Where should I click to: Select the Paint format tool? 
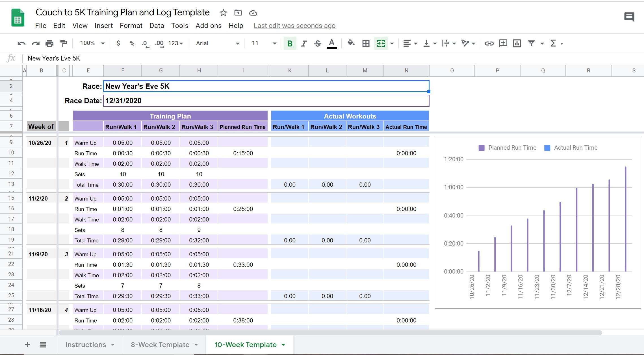63,43
